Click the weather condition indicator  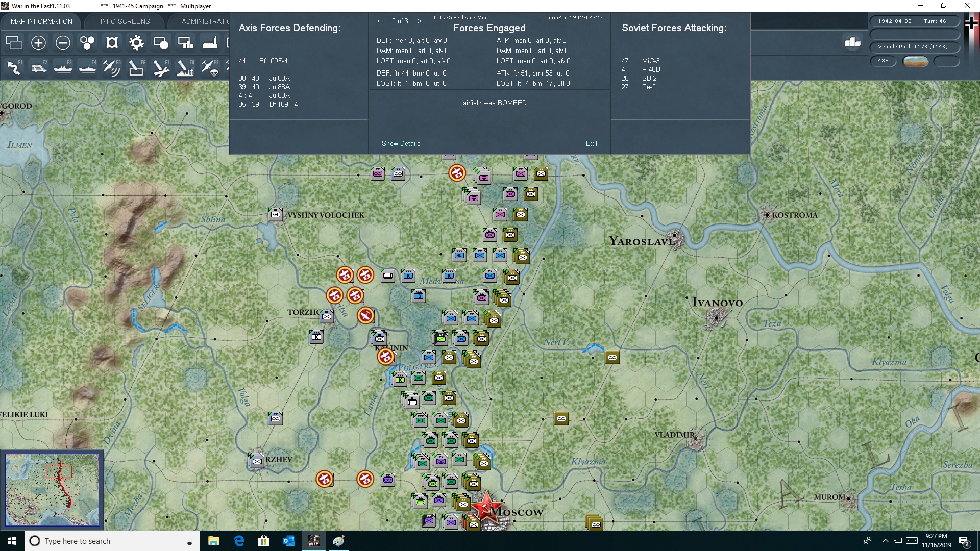click(x=916, y=61)
